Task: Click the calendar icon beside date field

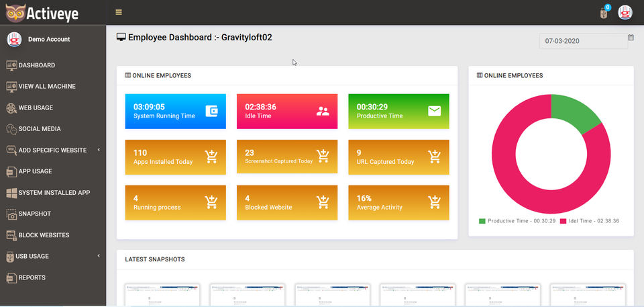Action: coord(631,38)
